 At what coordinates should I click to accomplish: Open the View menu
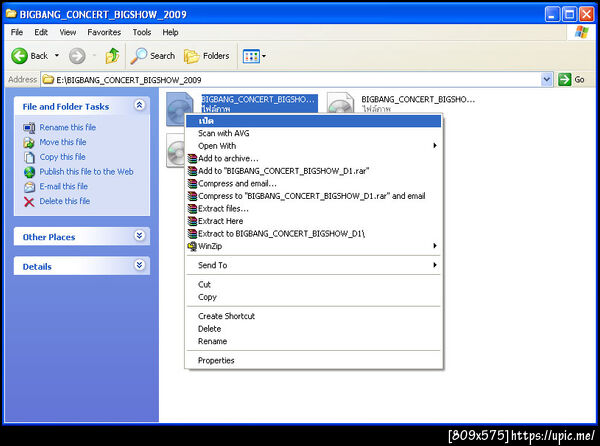(x=68, y=33)
